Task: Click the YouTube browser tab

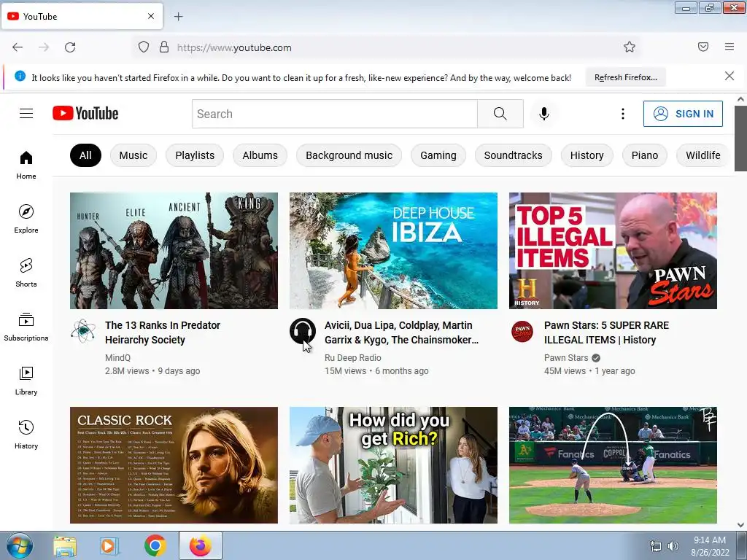Action: [x=82, y=16]
